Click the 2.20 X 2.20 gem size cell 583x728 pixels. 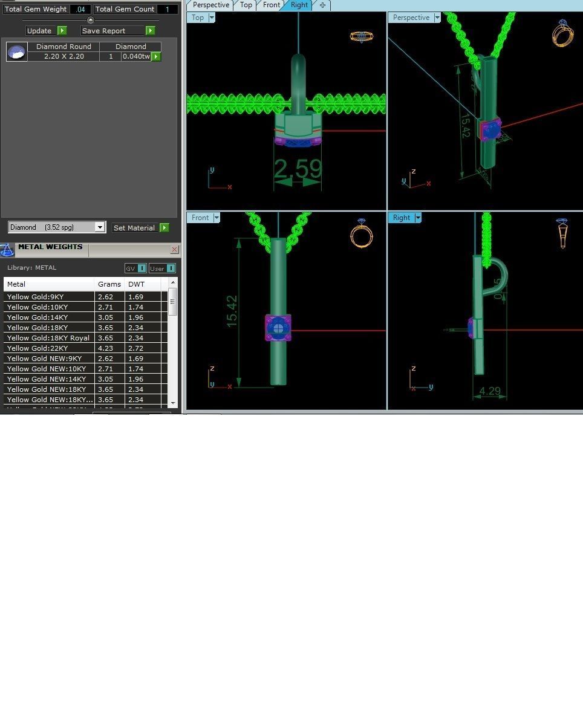pos(64,56)
